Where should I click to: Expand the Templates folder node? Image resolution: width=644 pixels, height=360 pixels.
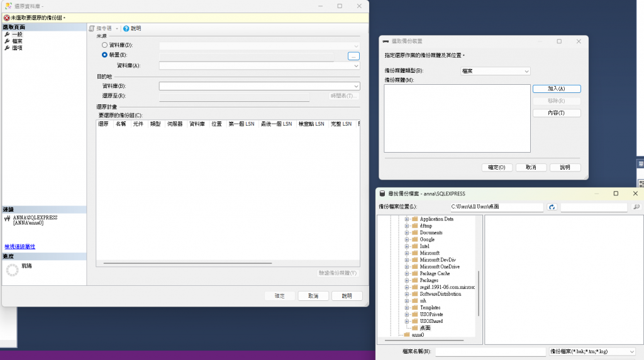[x=407, y=307]
